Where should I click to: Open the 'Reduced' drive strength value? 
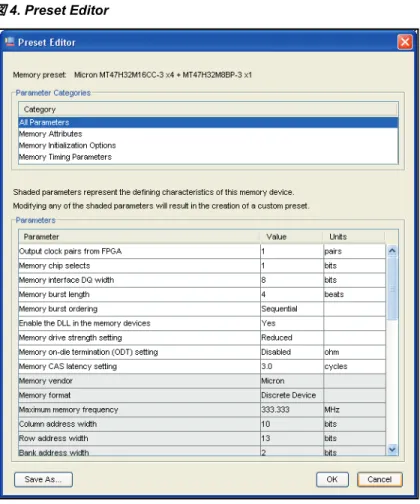[x=292, y=338]
